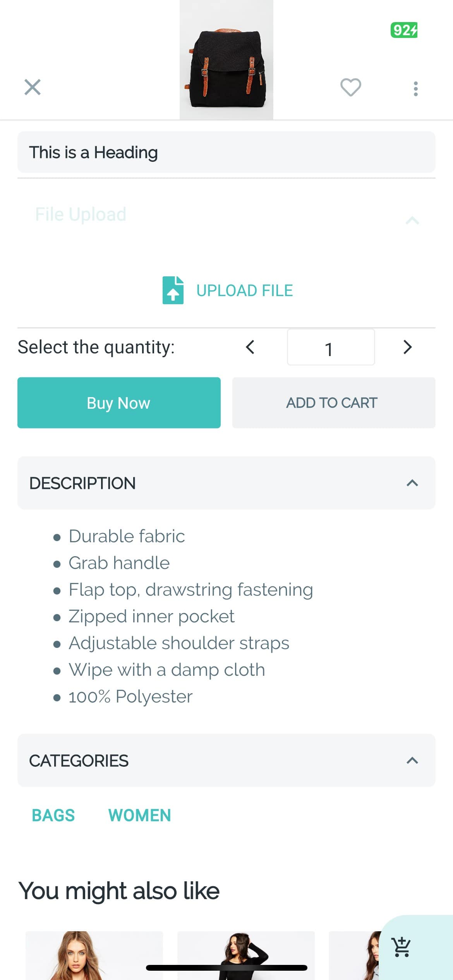Decrease the selected quantity
The height and width of the screenshot is (980, 453).
pyautogui.click(x=250, y=347)
